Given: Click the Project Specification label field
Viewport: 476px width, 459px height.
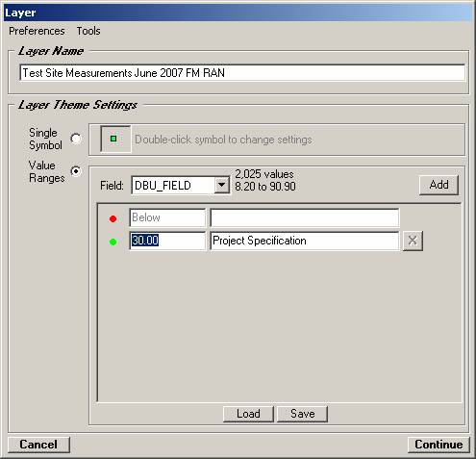Looking at the screenshot, I should 305,241.
